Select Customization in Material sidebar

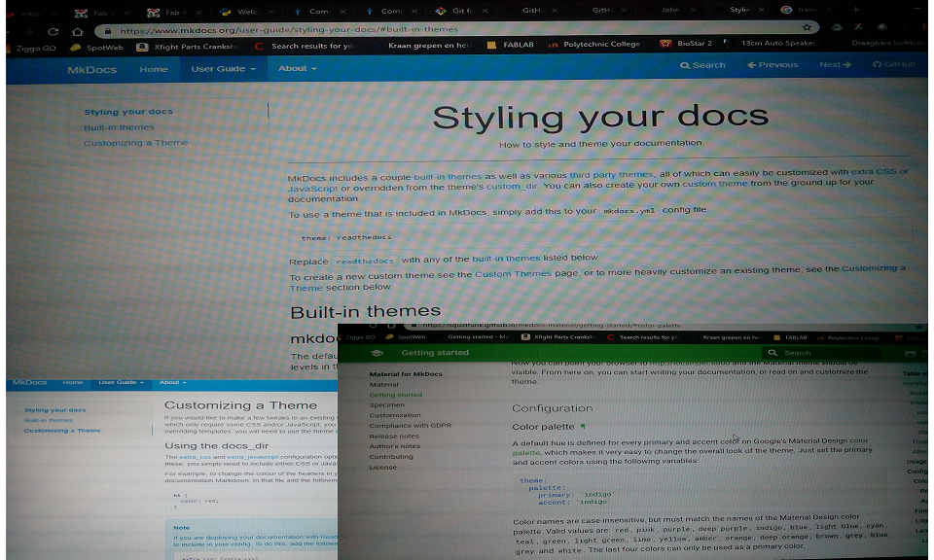395,415
